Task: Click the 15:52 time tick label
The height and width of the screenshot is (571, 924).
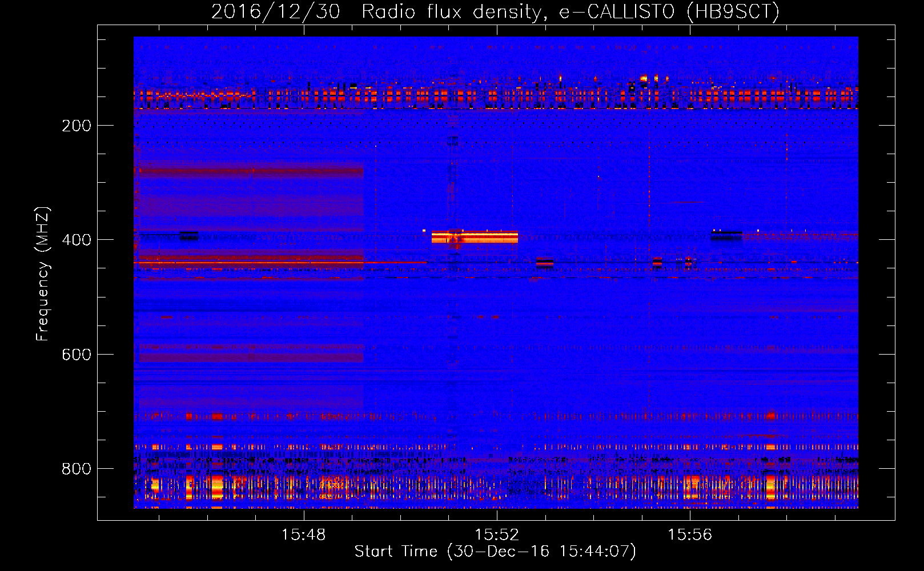Action: 497,534
